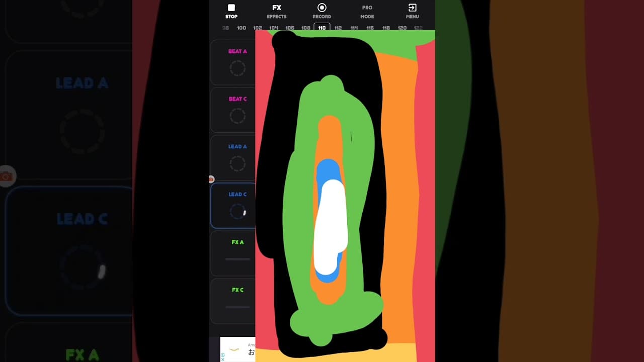Viewport: 644px width, 362px height.
Task: Activate the FX A pad
Action: (233, 253)
